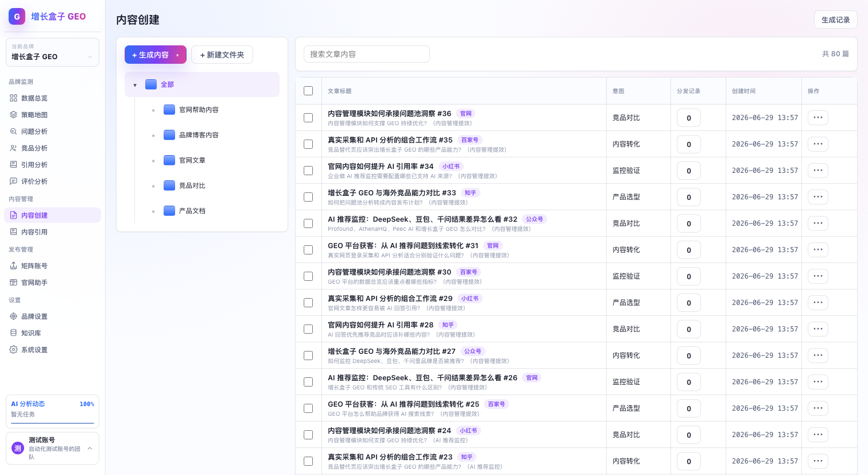The width and height of the screenshot is (868, 475).
Task: Click the 生成记录 button
Action: tap(836, 20)
